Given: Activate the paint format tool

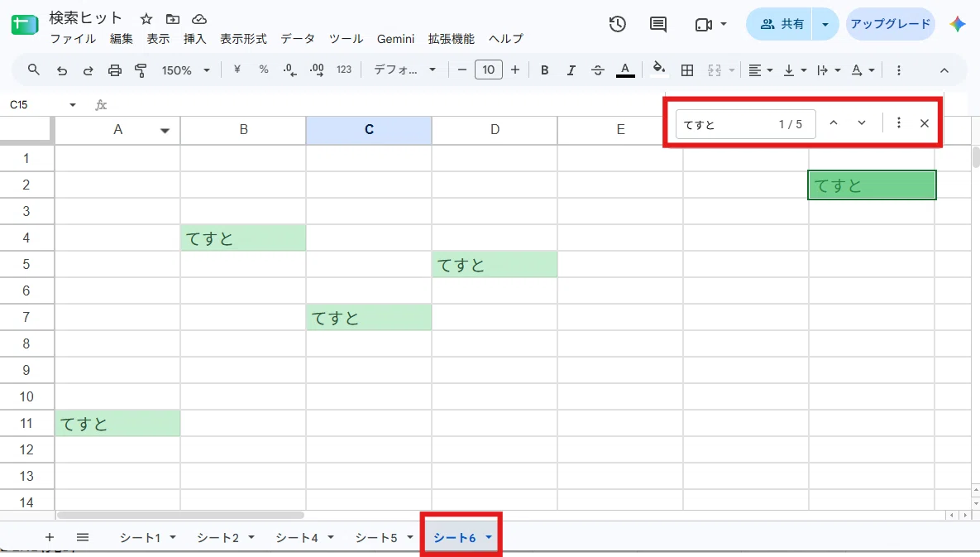Looking at the screenshot, I should point(141,70).
